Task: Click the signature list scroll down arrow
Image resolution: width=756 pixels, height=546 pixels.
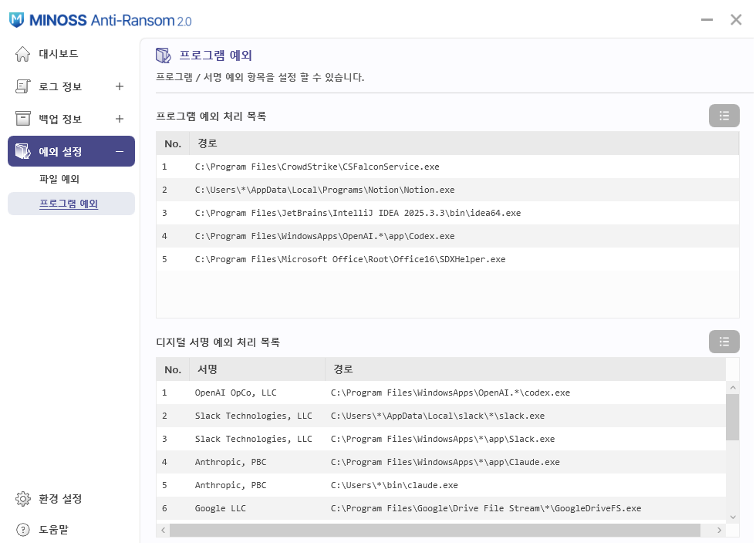Action: (x=734, y=518)
